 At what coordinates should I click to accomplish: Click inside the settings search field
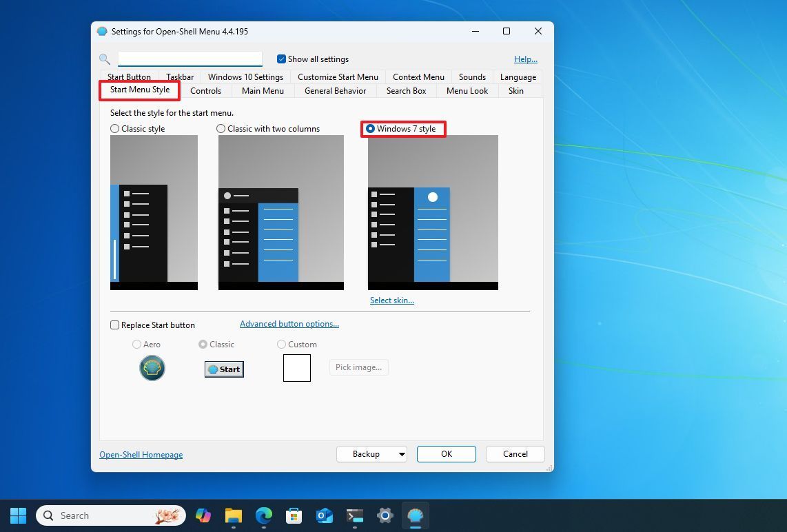pos(190,59)
